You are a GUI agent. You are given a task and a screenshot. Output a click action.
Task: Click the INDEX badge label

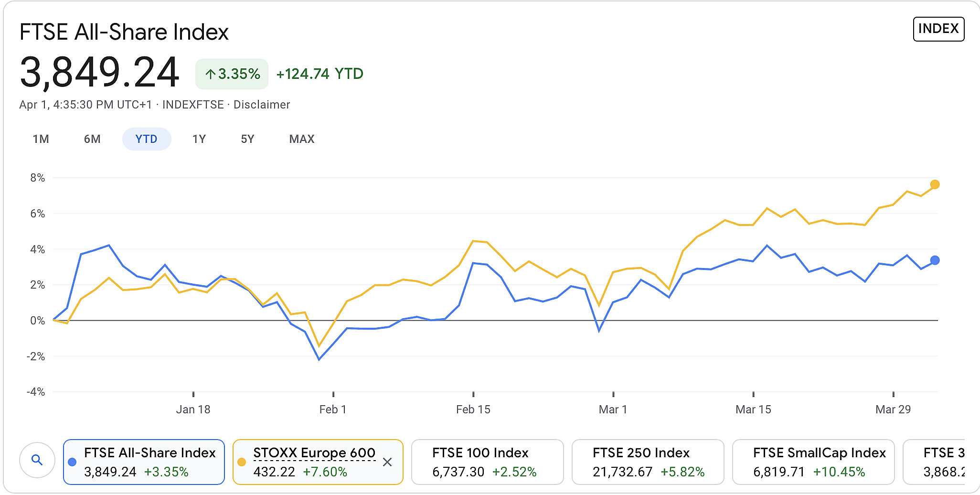click(938, 29)
